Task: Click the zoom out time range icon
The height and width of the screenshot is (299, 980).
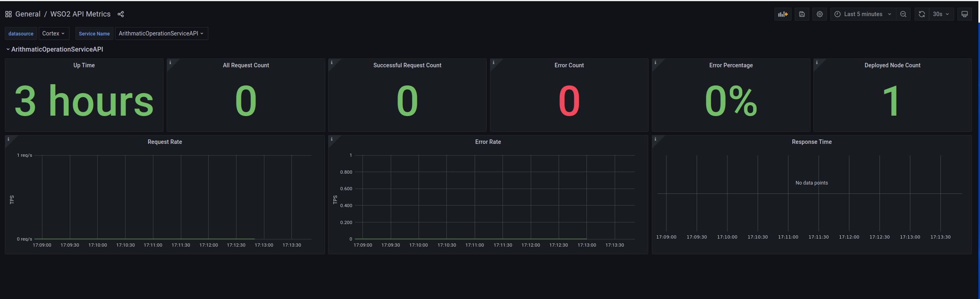Action: point(903,14)
